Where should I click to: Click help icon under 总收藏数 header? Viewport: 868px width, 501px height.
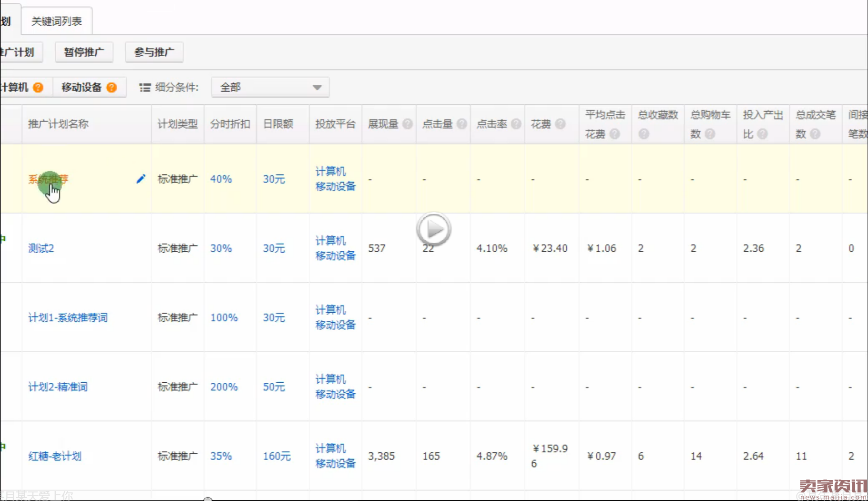point(644,134)
